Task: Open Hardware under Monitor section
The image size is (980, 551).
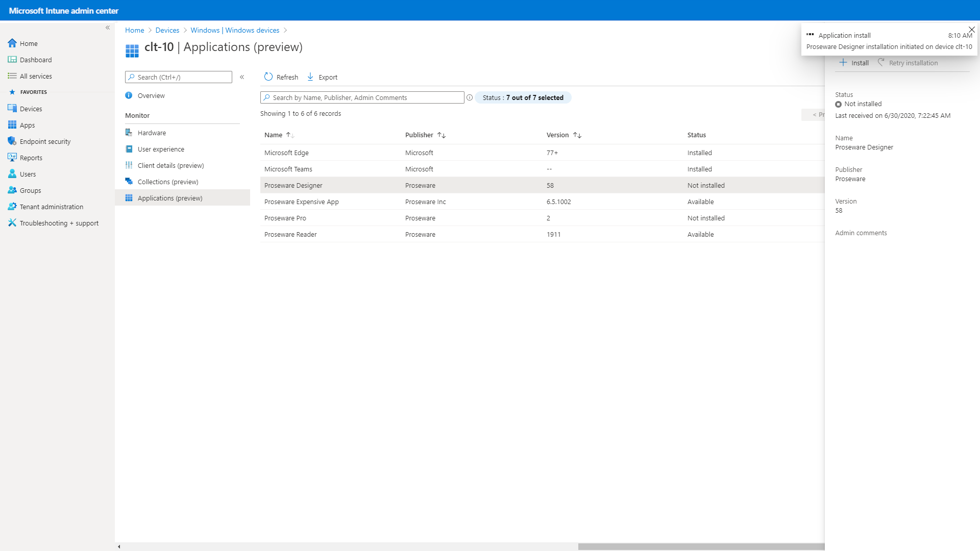Action: click(152, 133)
